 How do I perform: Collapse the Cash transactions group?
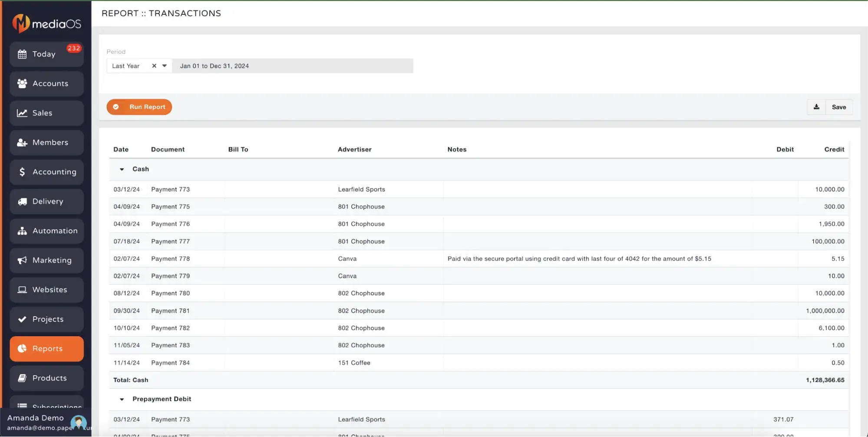[122, 169]
